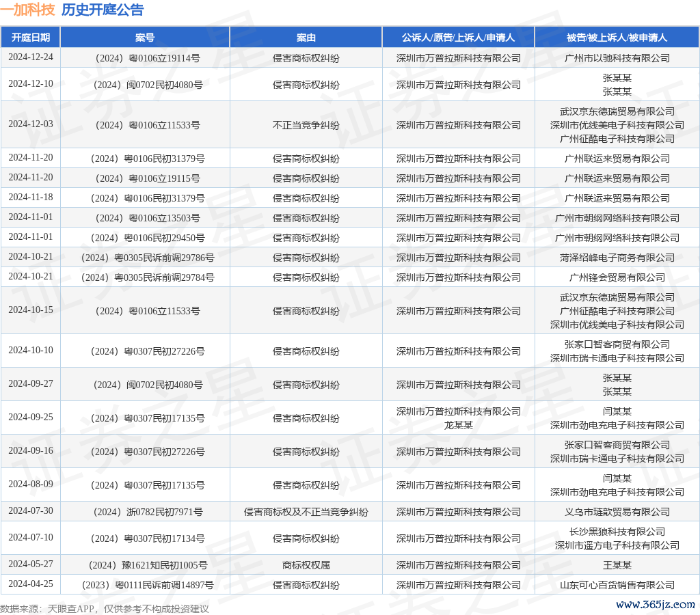
Task: Click the 被告/被上诉人/被申请人 column header
Action: coord(617,38)
